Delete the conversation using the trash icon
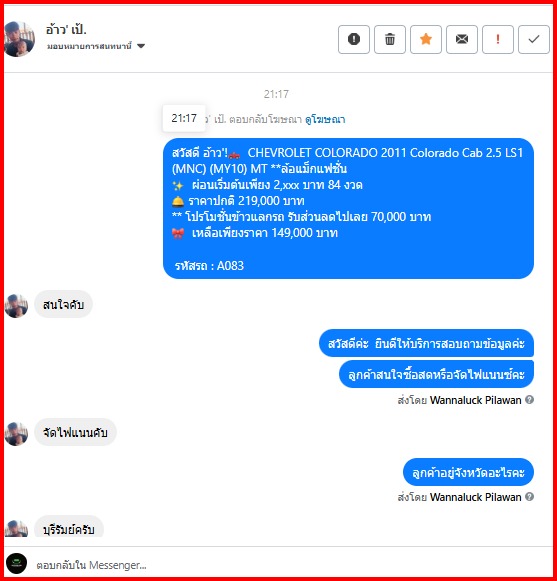This screenshot has width=557, height=581. click(x=389, y=39)
